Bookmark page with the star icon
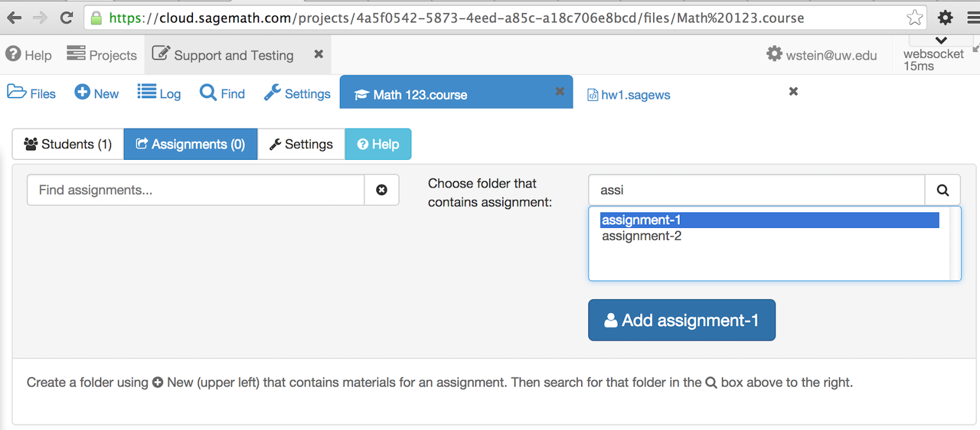This screenshot has width=980, height=430. 914,18
